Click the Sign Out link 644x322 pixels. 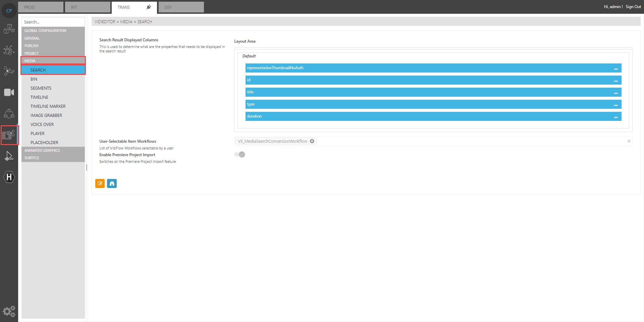pyautogui.click(x=633, y=7)
